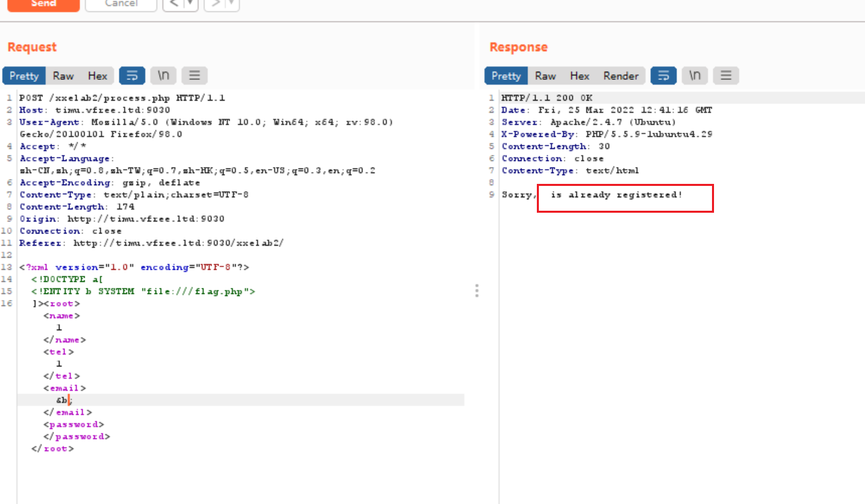
Task: Click the '</email>' closing tag
Action: [68, 412]
